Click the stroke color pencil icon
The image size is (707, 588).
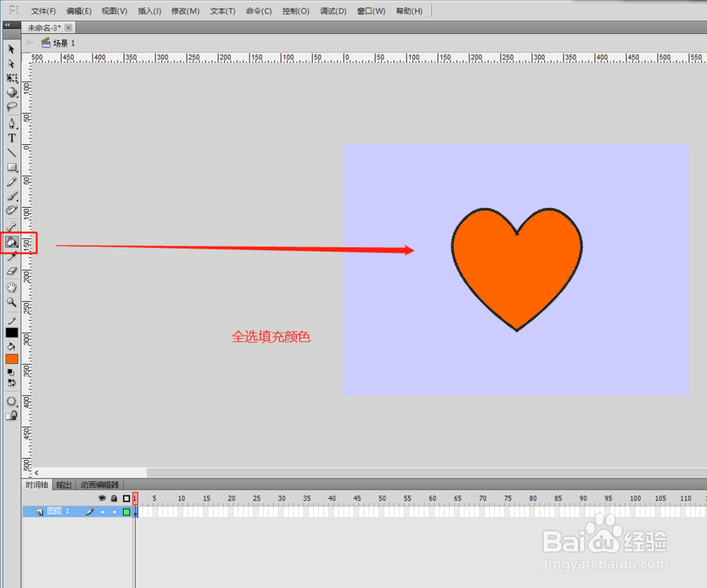tap(12, 321)
